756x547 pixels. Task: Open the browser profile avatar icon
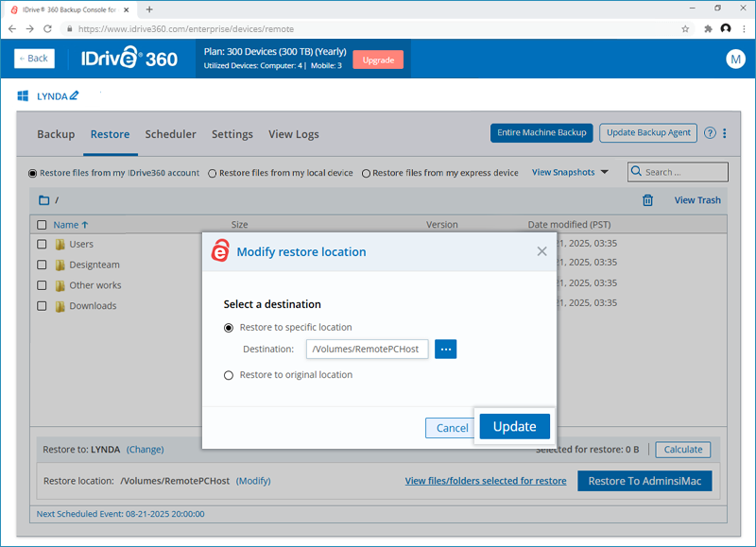coord(726,28)
